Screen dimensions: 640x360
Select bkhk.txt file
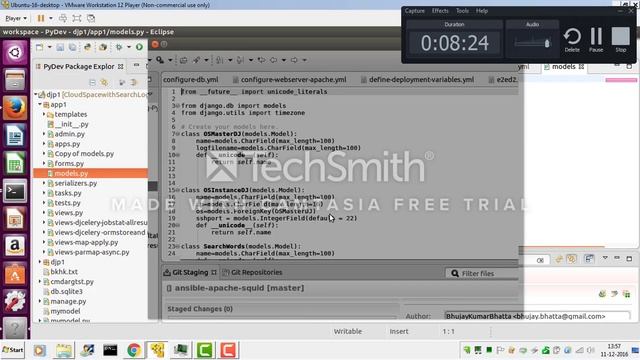coord(64,271)
